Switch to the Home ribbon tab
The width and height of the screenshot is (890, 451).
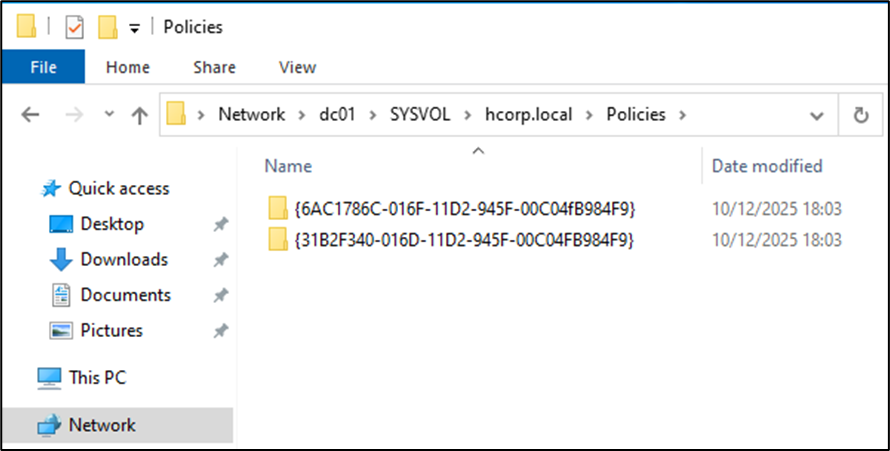pyautogui.click(x=127, y=67)
